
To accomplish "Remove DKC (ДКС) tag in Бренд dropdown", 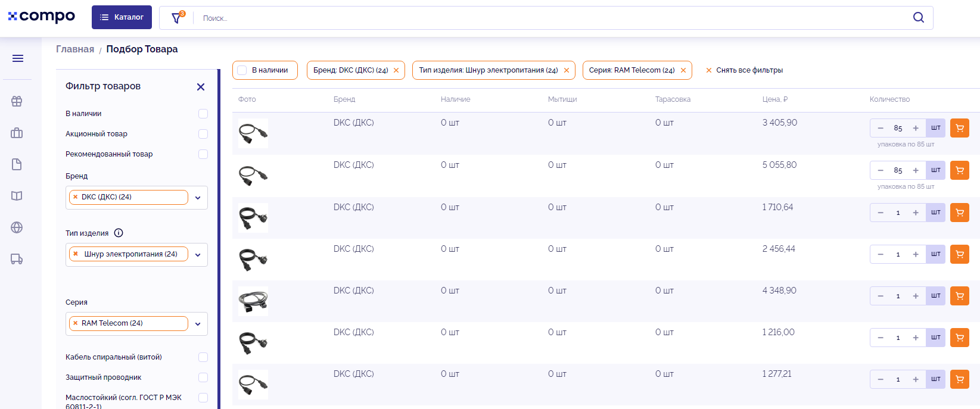I will click(x=75, y=197).
